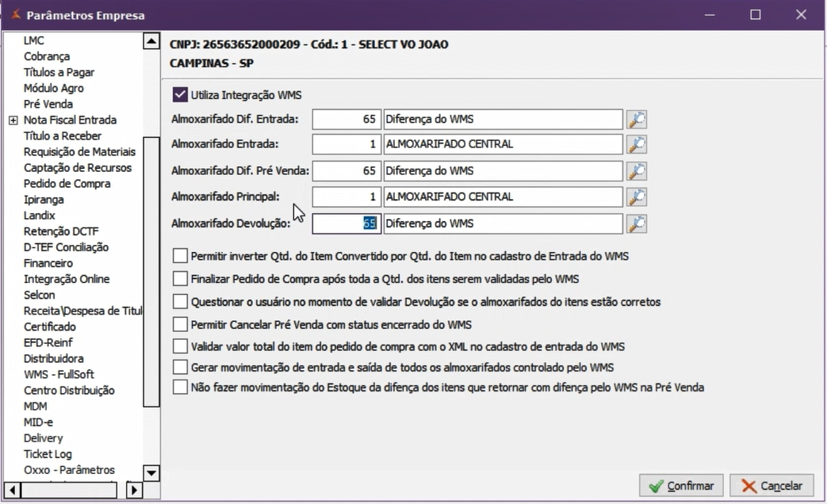
Task: Open Retenção DCTF section
Action: (x=61, y=231)
